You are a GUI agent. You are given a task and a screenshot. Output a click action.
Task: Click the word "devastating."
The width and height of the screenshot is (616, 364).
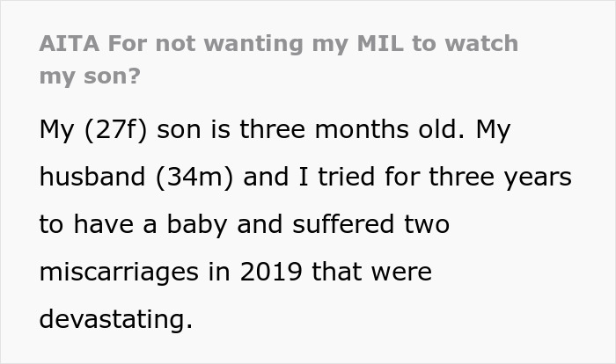[x=115, y=320]
